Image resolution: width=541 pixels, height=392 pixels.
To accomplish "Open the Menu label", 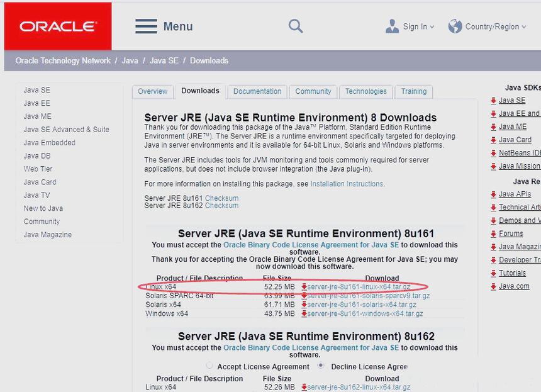I will pyautogui.click(x=178, y=26).
